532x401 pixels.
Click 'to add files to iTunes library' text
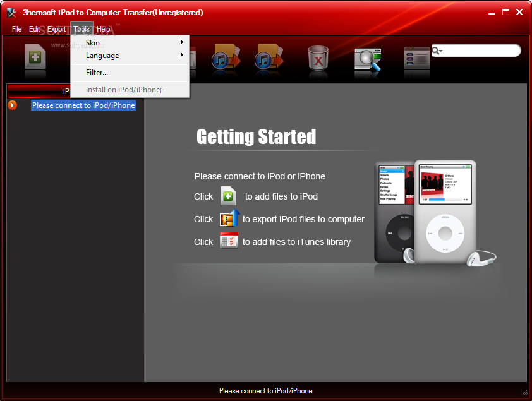296,242
